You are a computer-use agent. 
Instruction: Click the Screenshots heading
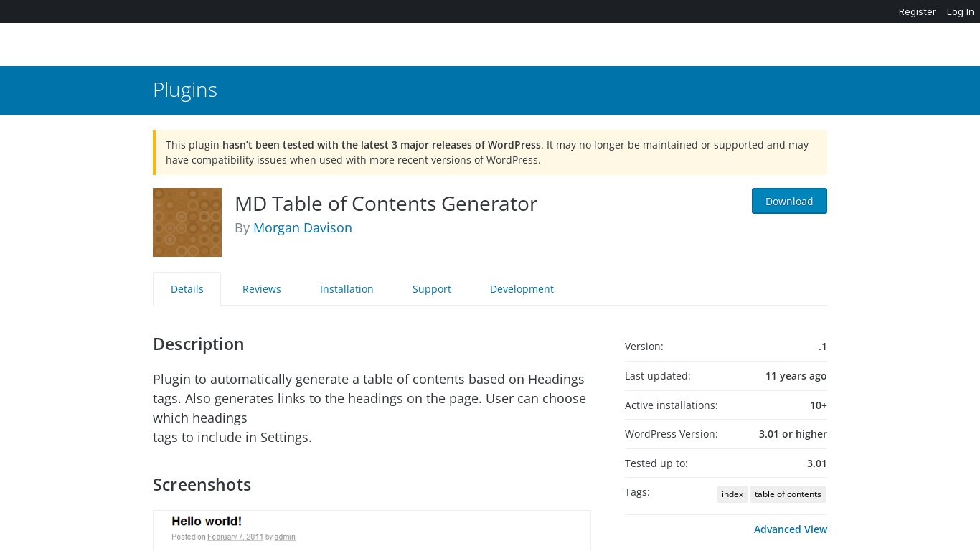[202, 485]
